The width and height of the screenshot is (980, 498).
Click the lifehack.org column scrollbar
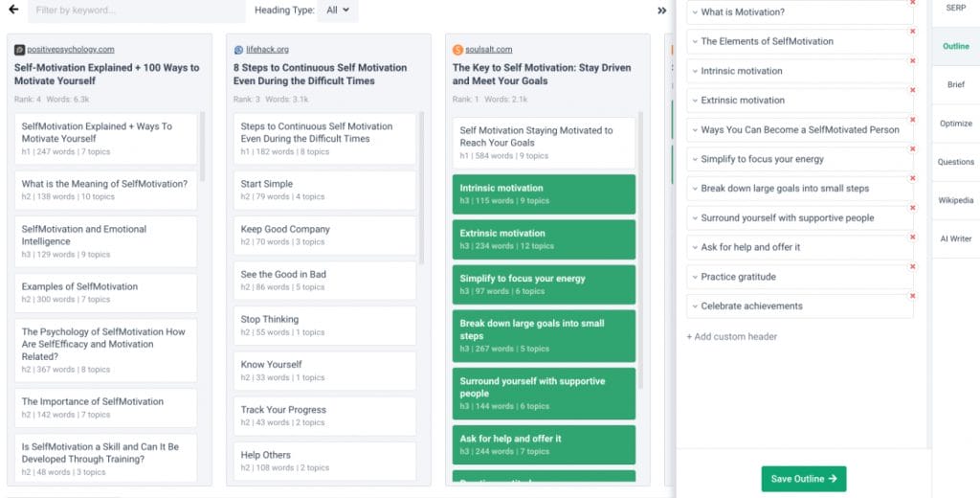[x=421, y=189]
